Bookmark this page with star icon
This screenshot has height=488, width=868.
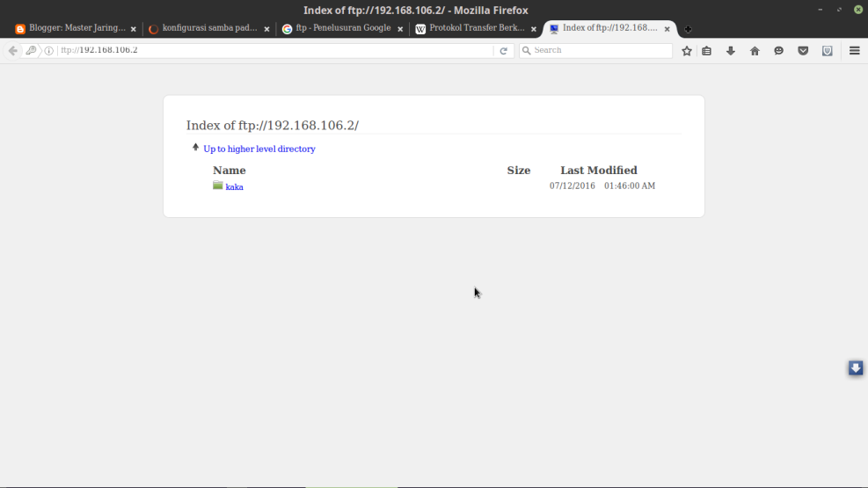tap(687, 51)
